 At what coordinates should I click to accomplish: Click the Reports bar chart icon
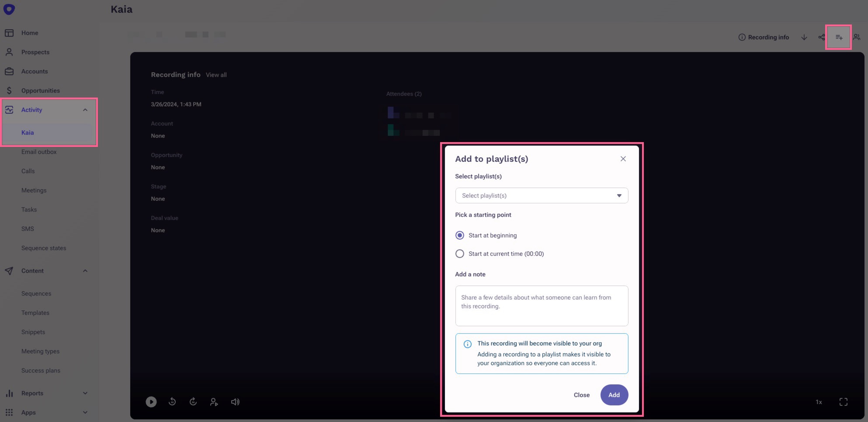click(9, 393)
